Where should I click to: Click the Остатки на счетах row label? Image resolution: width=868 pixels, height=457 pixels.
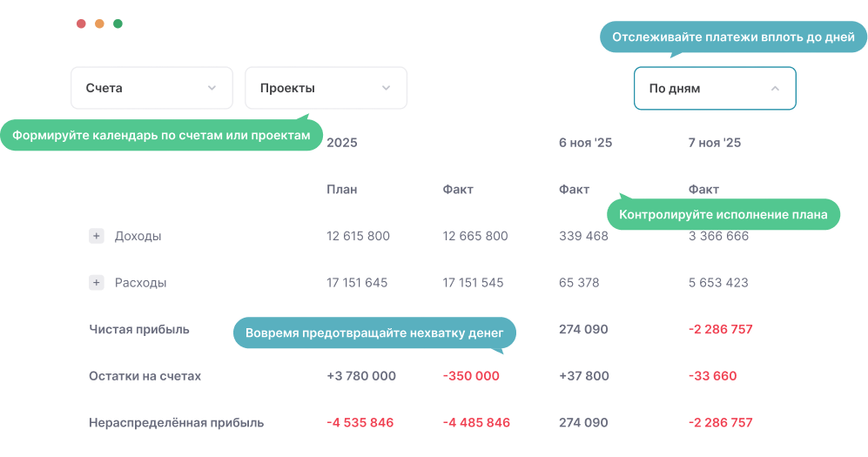pos(145,376)
